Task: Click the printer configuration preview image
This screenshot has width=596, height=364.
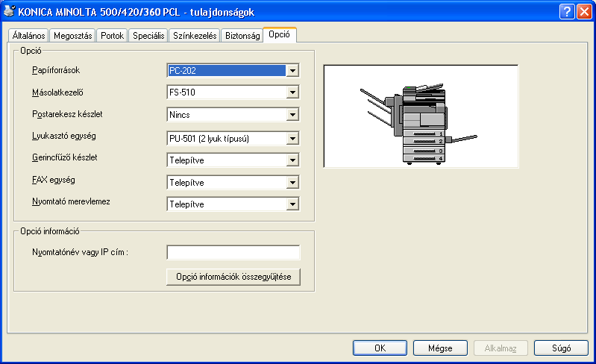Action: tap(421, 116)
